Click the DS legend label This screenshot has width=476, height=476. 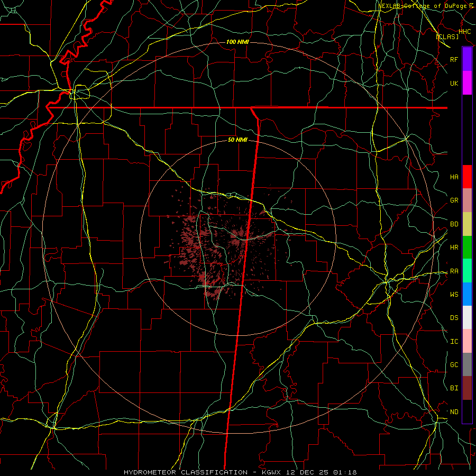[454, 318]
